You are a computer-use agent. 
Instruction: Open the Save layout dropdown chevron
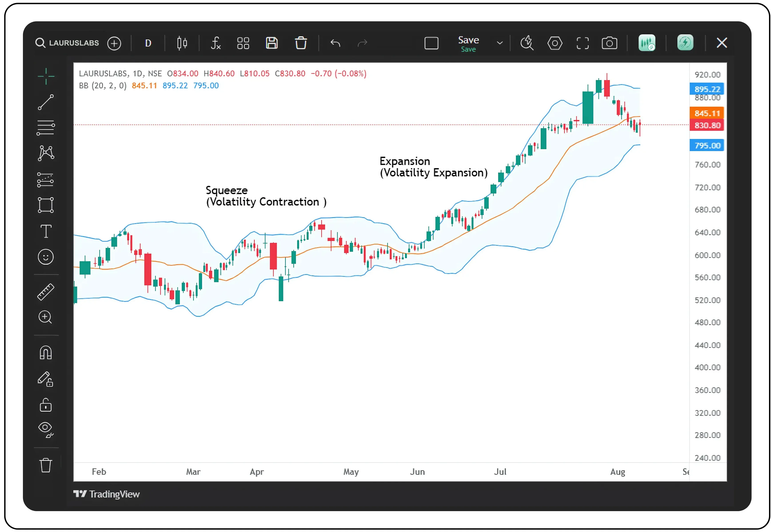tap(499, 43)
